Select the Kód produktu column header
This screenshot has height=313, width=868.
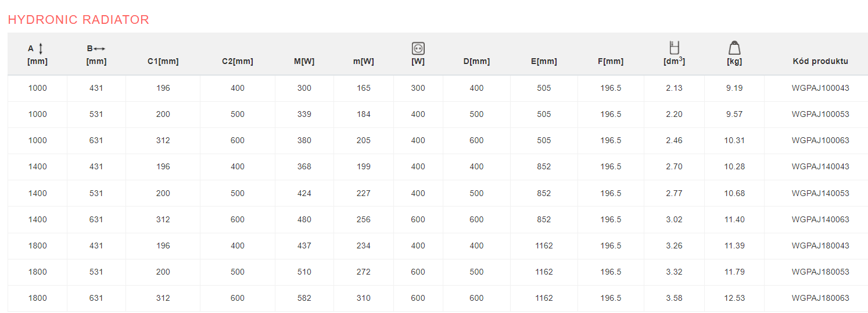(820, 61)
